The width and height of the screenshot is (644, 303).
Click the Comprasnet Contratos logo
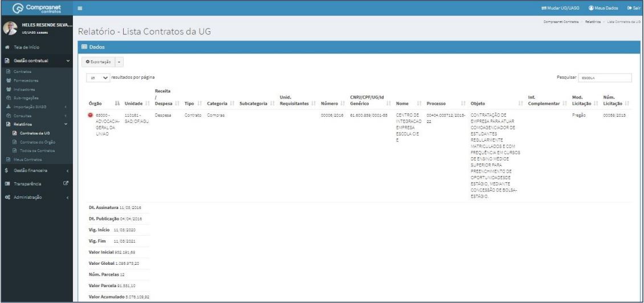(36, 8)
